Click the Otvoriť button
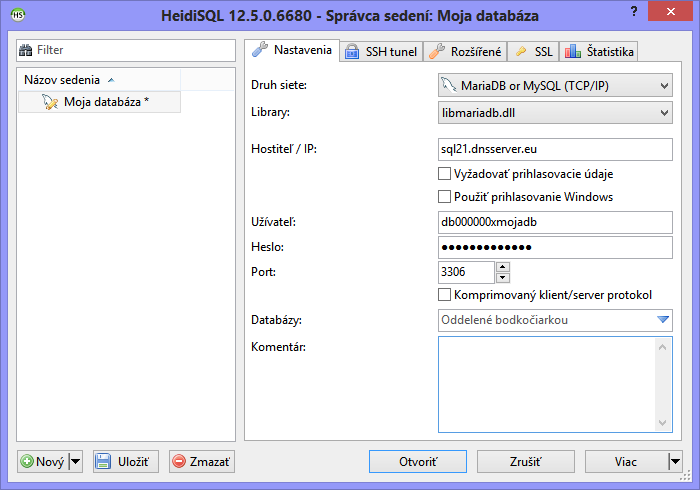 pos(418,462)
